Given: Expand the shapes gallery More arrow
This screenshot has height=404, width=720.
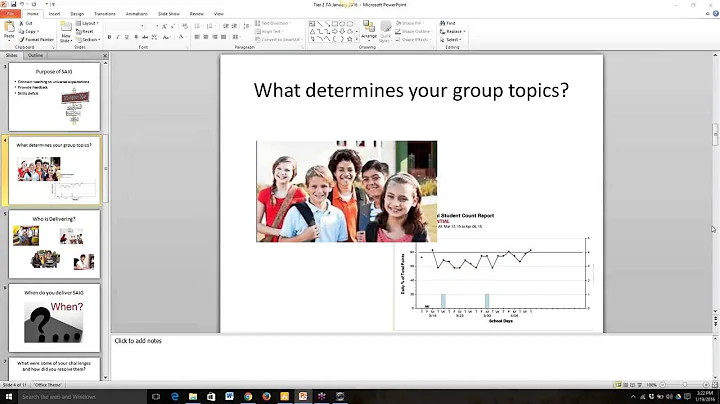Looking at the screenshot, I should (x=357, y=40).
